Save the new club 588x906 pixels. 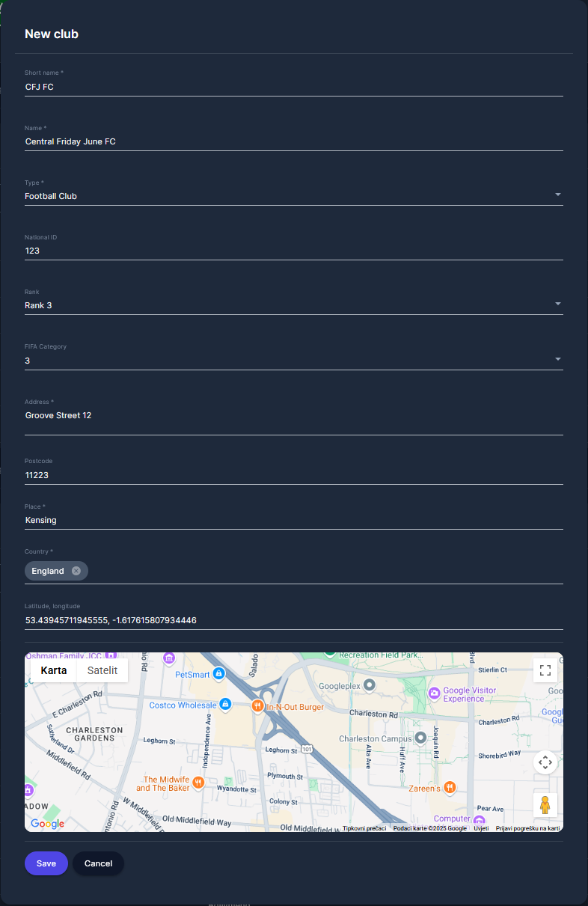[46, 863]
